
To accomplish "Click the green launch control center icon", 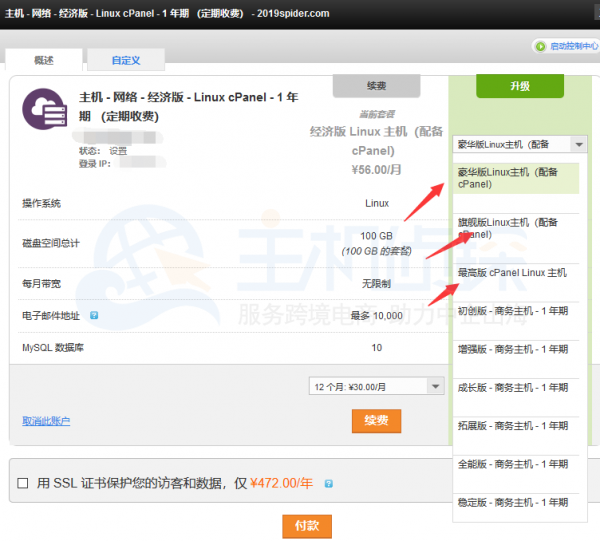I will pos(541,46).
